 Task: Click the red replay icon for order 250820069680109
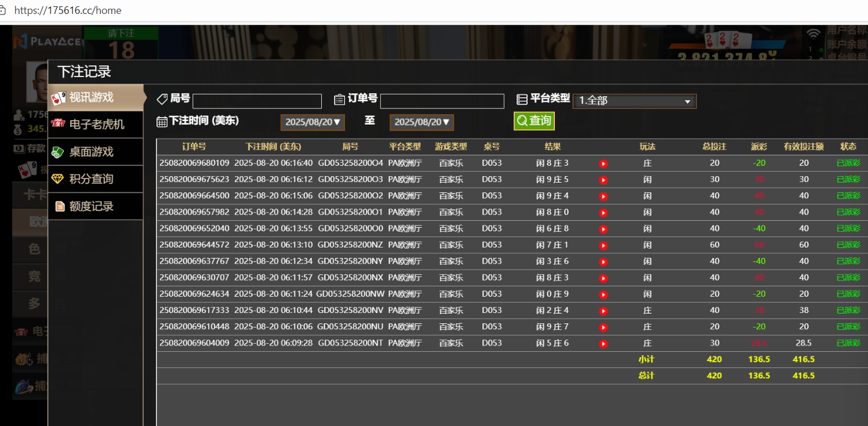click(x=603, y=164)
